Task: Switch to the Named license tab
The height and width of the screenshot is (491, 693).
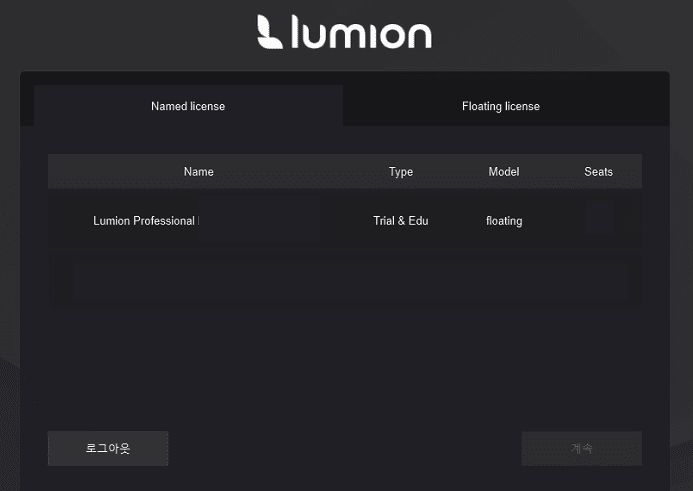Action: (188, 106)
